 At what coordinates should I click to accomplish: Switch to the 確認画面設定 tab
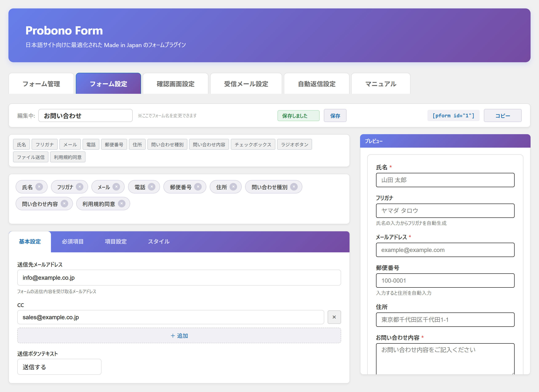176,83
